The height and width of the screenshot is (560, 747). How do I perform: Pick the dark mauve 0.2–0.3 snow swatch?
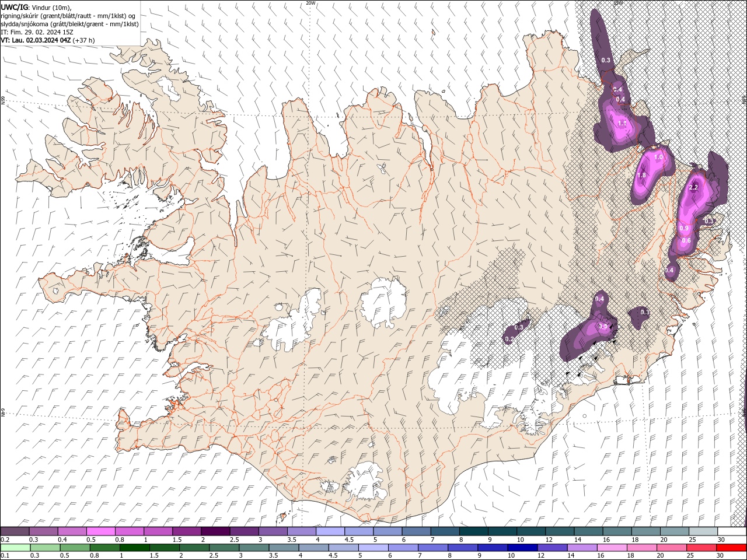coord(15,531)
